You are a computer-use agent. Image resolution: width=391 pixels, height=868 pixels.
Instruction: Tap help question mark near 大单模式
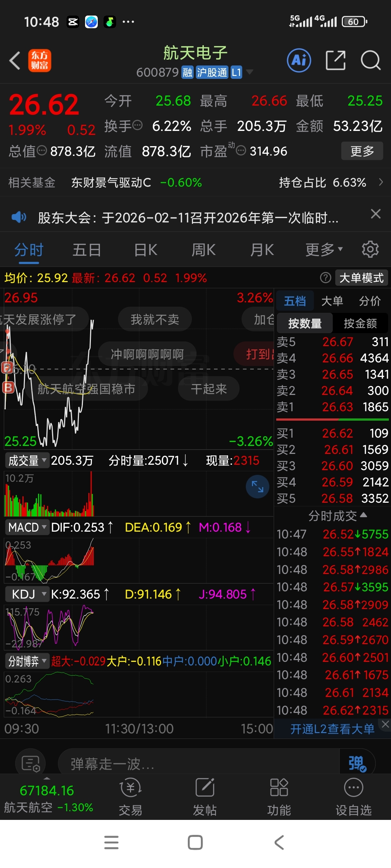click(x=325, y=278)
